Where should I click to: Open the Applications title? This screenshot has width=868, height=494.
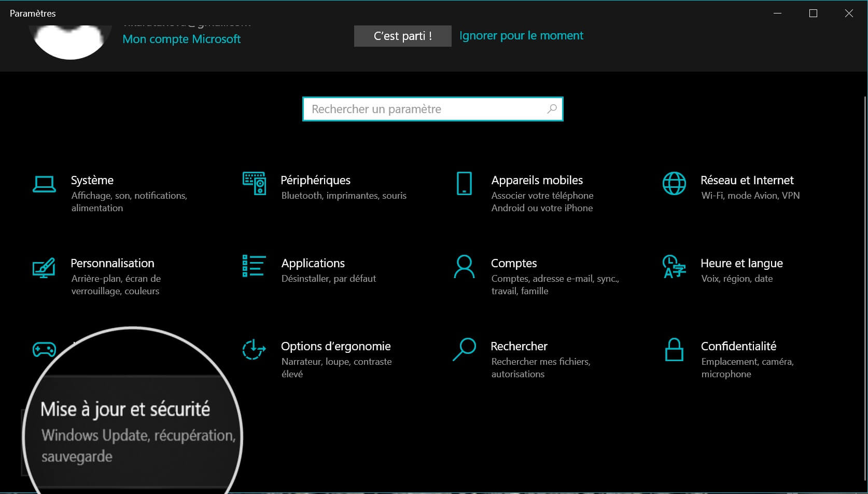pos(313,263)
